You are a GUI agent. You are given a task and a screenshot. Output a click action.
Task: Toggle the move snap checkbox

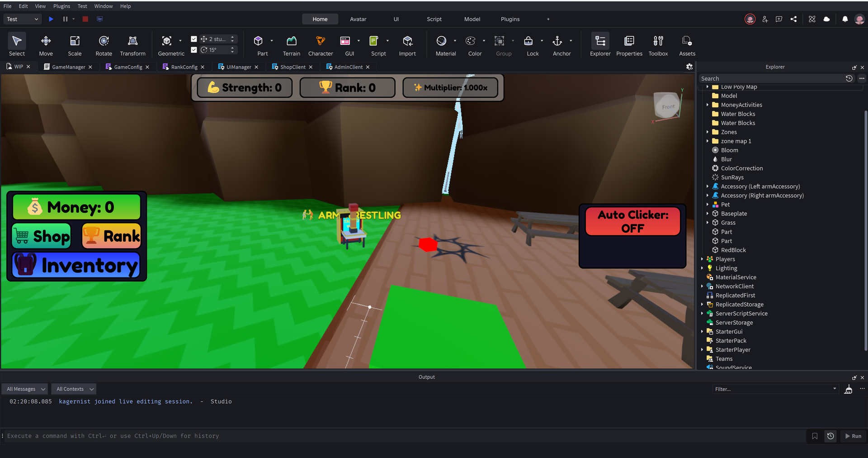[x=194, y=39]
